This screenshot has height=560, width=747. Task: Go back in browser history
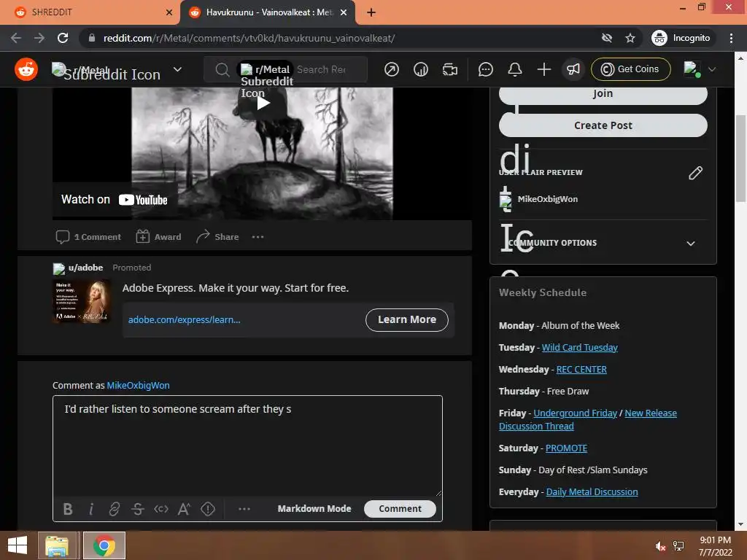pos(16,38)
